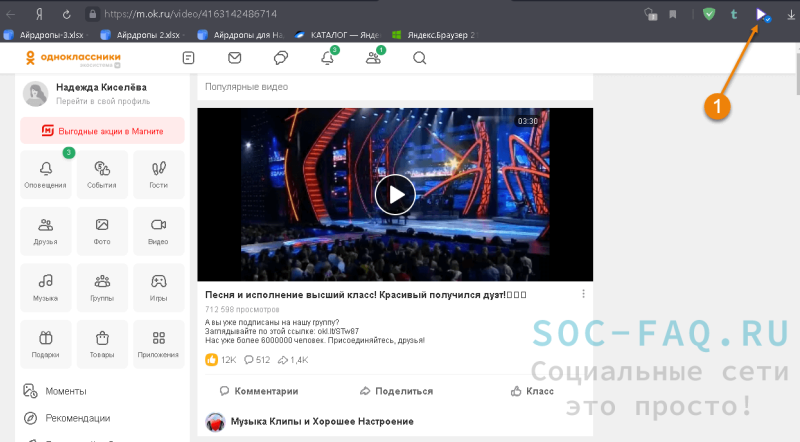This screenshot has height=442, width=800.
Task: Open the browser downloads arrow
Action: point(790,15)
